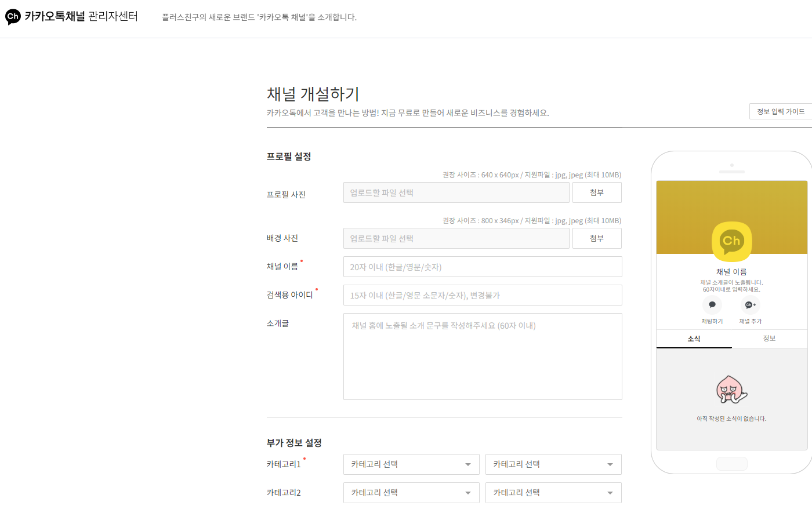The height and width of the screenshot is (520, 812).
Task: Switch to 소식 tab in phone preview
Action: tap(694, 339)
